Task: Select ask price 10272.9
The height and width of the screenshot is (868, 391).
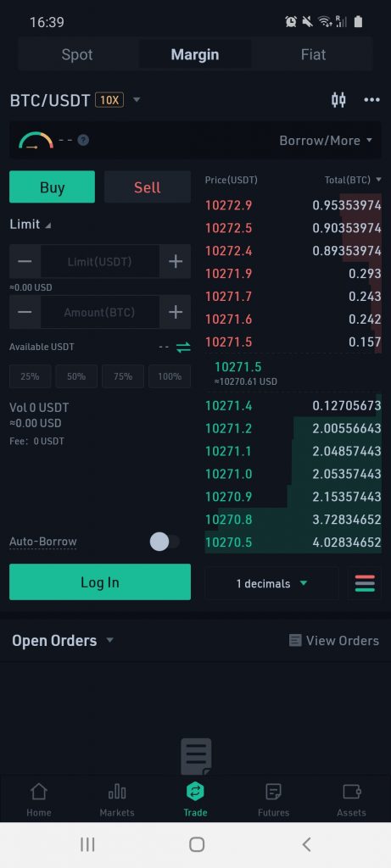Action: 229,205
